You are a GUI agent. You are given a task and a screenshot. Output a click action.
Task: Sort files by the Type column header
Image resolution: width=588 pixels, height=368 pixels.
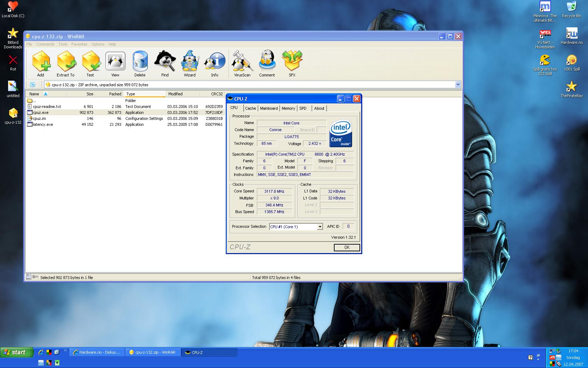[x=144, y=94]
